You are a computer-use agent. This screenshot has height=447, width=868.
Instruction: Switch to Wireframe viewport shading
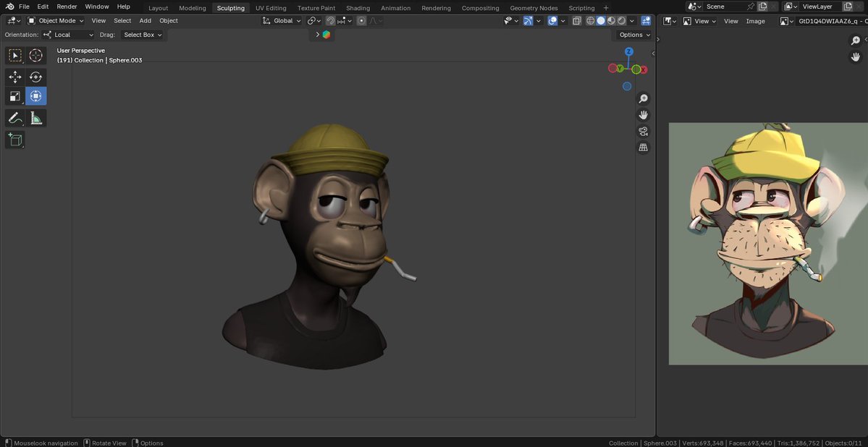(590, 20)
